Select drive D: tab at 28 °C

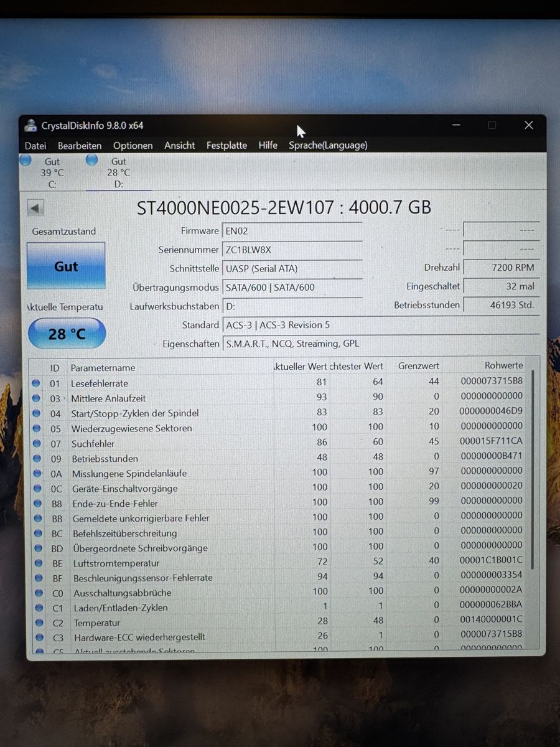[x=118, y=172]
